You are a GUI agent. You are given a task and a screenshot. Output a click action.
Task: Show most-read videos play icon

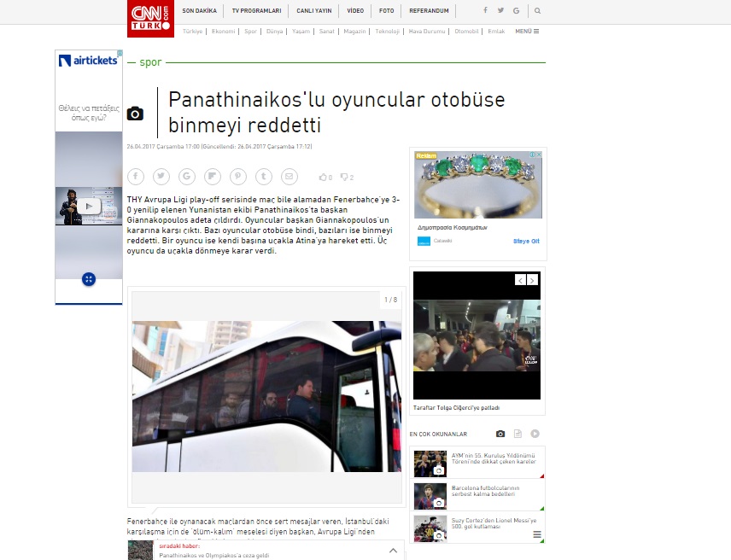click(535, 434)
